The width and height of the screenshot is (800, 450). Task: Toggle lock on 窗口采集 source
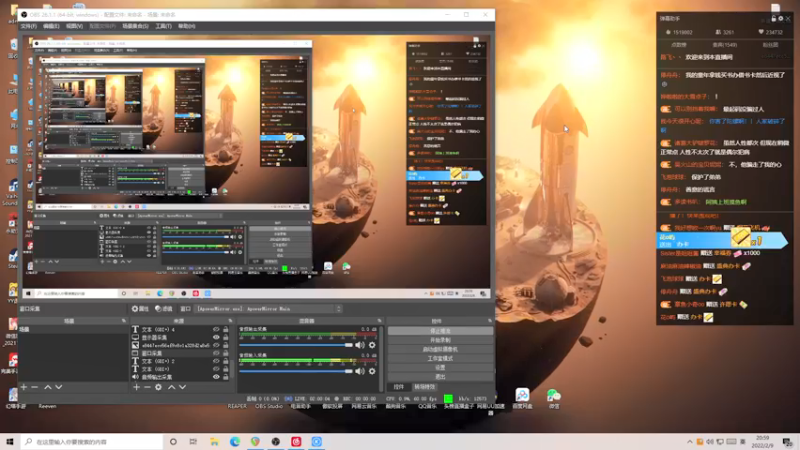226,353
